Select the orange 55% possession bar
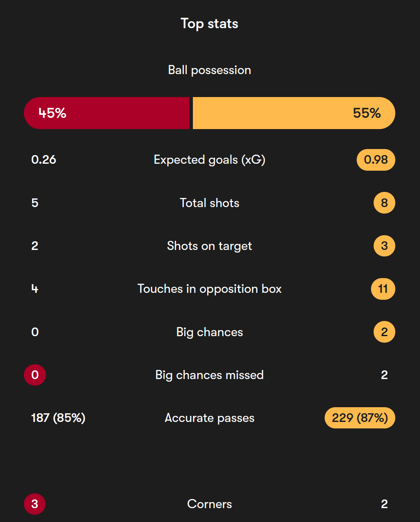420x522 pixels. point(294,113)
